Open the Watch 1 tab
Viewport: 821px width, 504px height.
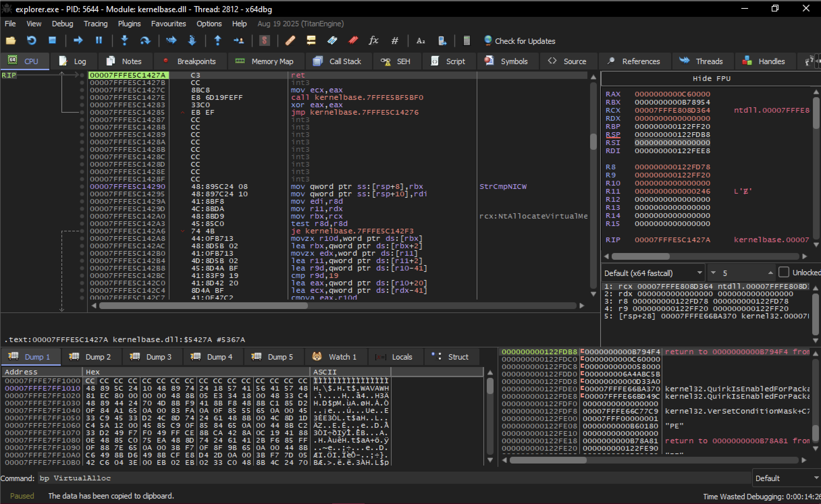(336, 357)
